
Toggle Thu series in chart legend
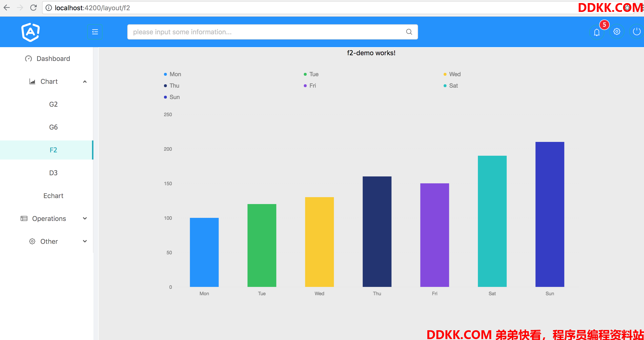pos(172,86)
